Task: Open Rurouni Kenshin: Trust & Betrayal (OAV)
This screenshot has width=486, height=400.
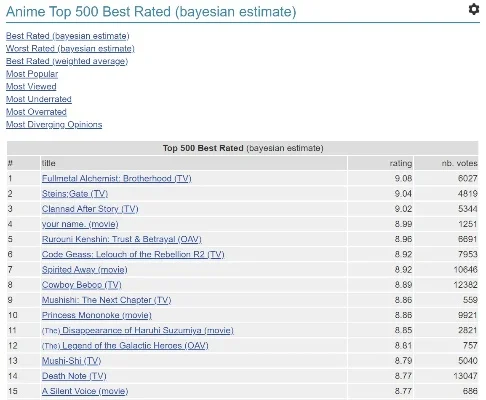Action: click(122, 239)
